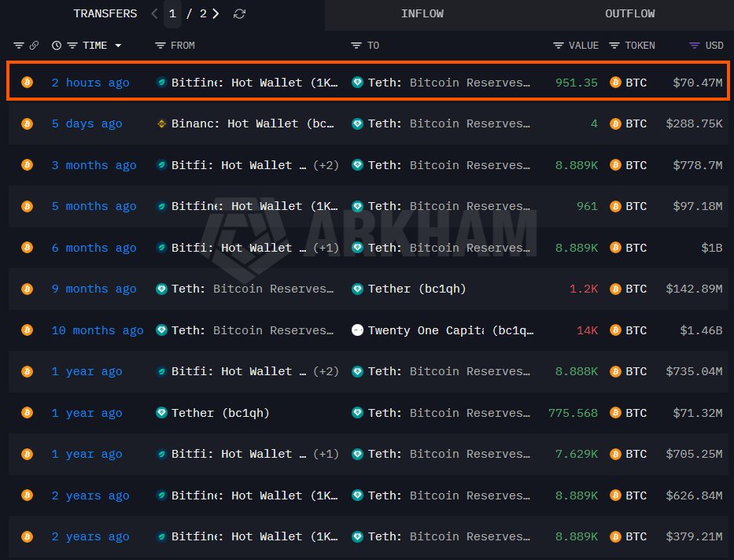
Task: Click the link icon in header row
Action: pos(34,46)
